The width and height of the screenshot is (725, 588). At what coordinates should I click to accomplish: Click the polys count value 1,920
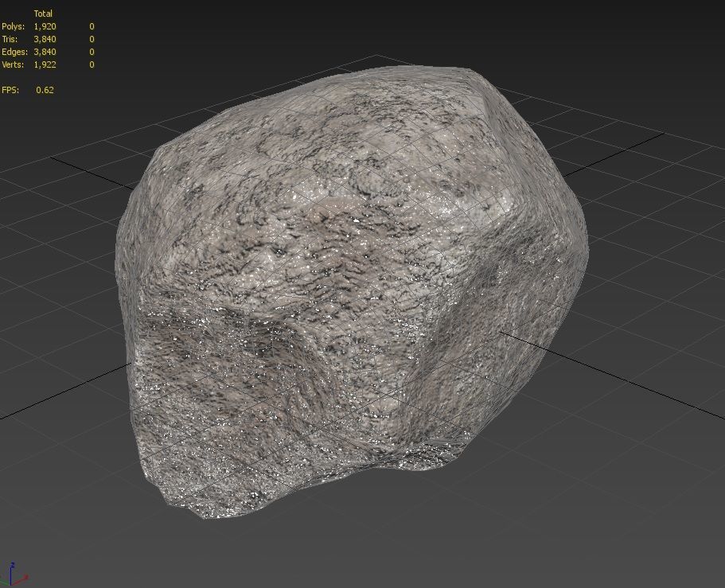pos(45,26)
